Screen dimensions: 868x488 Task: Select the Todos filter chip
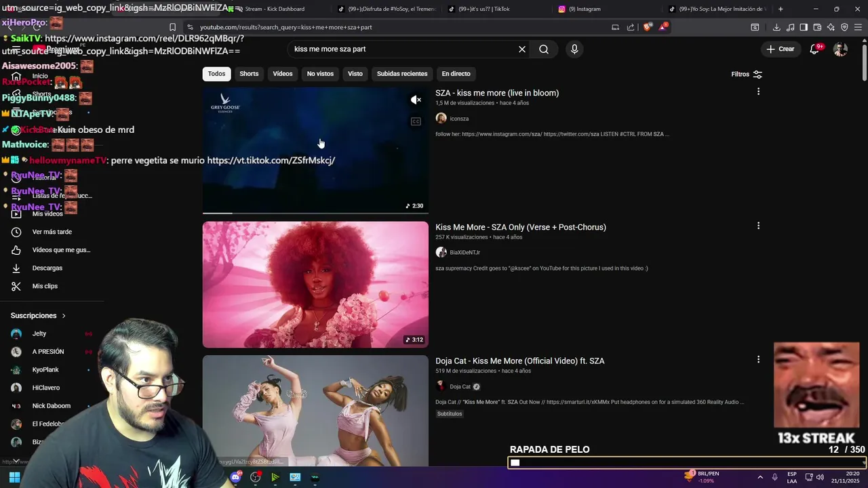tap(216, 74)
